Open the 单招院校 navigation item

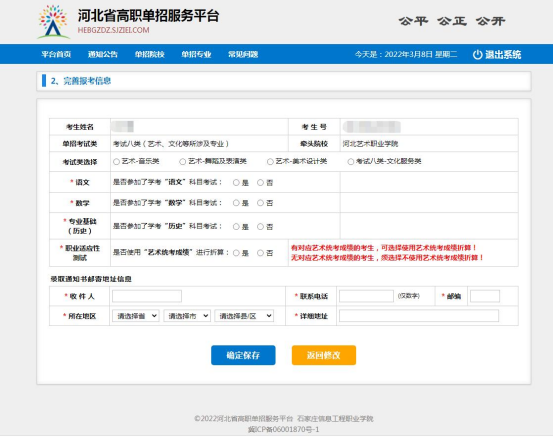(x=149, y=54)
